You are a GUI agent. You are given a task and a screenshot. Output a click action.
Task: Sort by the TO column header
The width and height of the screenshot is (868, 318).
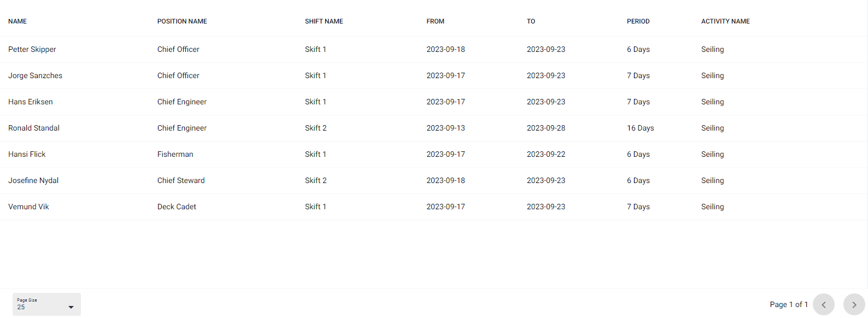(x=531, y=21)
